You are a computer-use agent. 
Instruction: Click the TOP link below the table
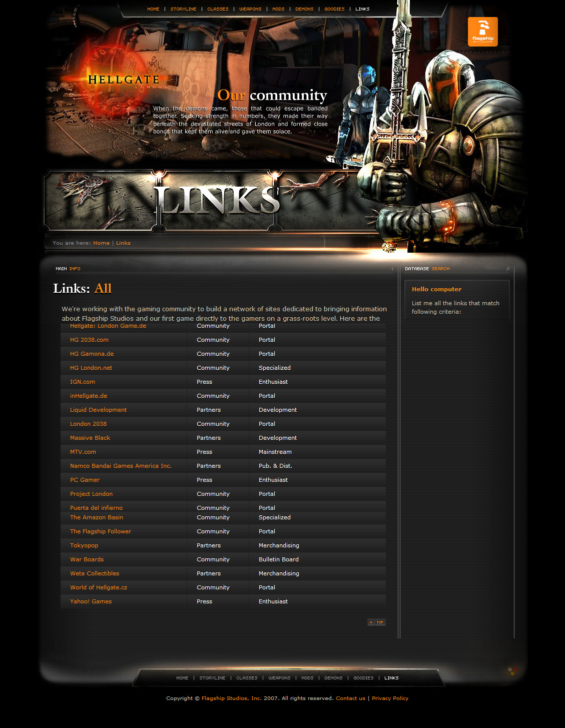[x=380, y=622]
